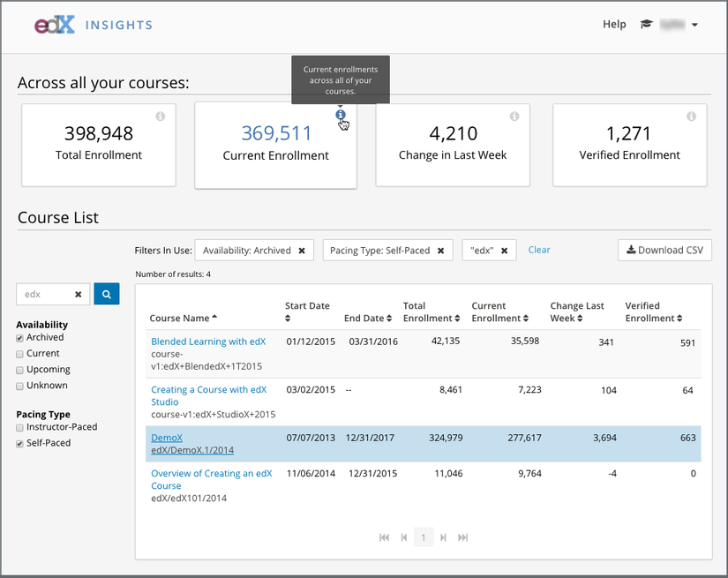Click Clear to reset all filters
The image size is (728, 578).
[539, 250]
